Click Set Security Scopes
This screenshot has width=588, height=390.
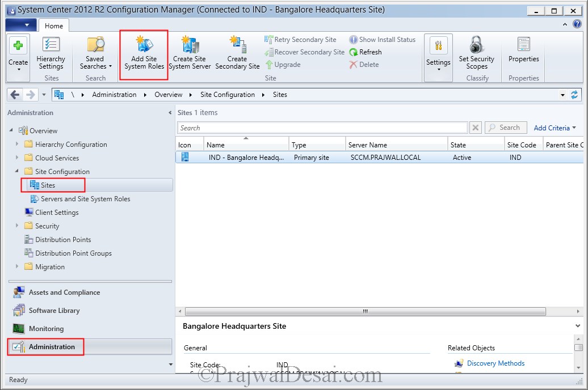pos(477,54)
